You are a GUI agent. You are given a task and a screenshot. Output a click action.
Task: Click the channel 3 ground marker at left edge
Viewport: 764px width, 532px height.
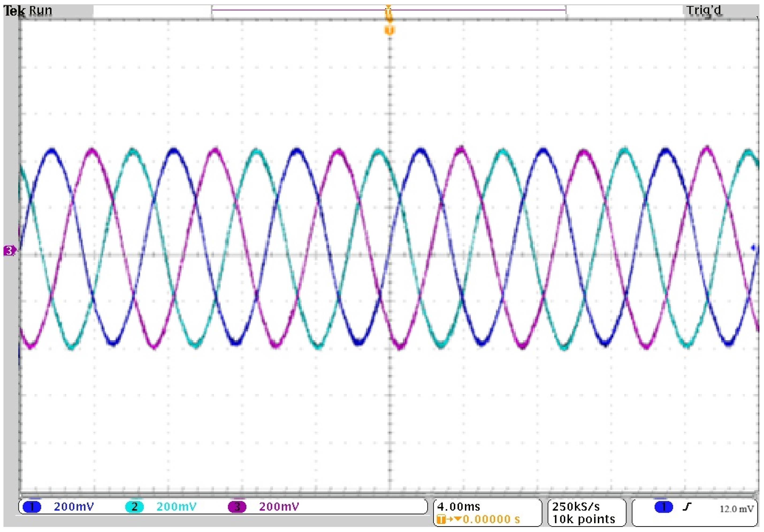(9, 251)
